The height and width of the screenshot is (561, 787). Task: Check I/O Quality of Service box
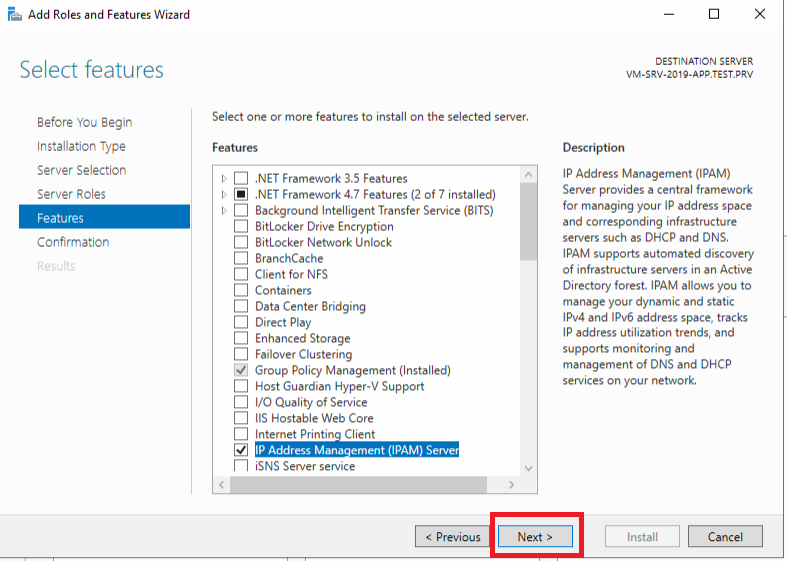pyautogui.click(x=241, y=402)
